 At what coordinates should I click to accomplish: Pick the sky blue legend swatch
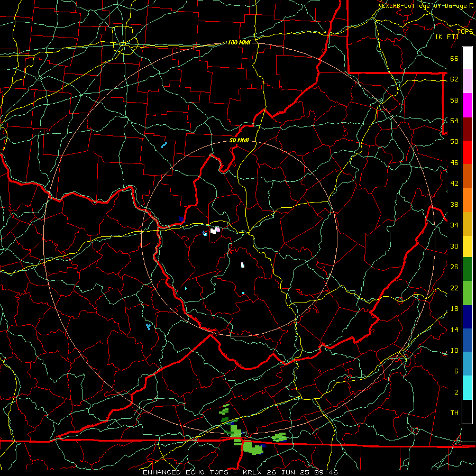coord(467,363)
